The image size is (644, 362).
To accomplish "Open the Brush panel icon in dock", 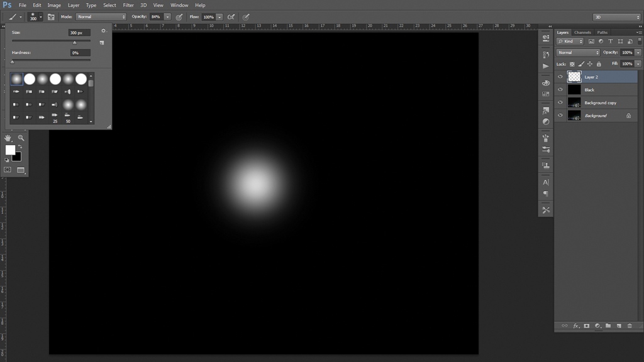I will coord(546,138).
